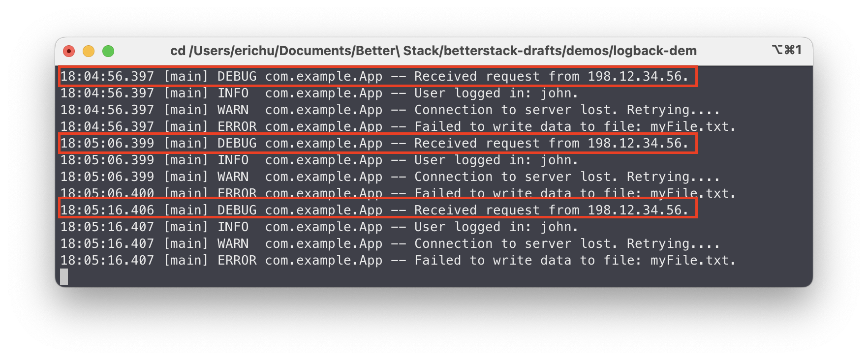Viewport: 868px width, 360px height.
Task: Click the INFO line at 18:05:16.407
Action: [319, 227]
